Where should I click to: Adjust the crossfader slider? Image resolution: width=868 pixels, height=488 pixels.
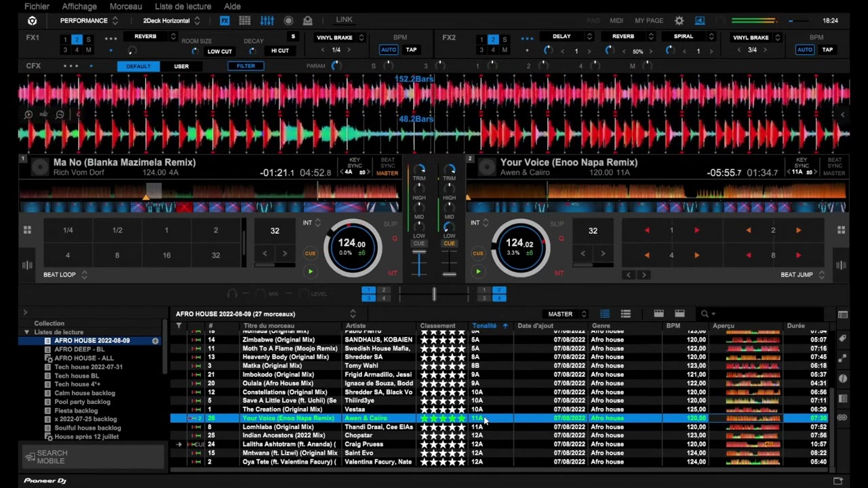point(434,293)
